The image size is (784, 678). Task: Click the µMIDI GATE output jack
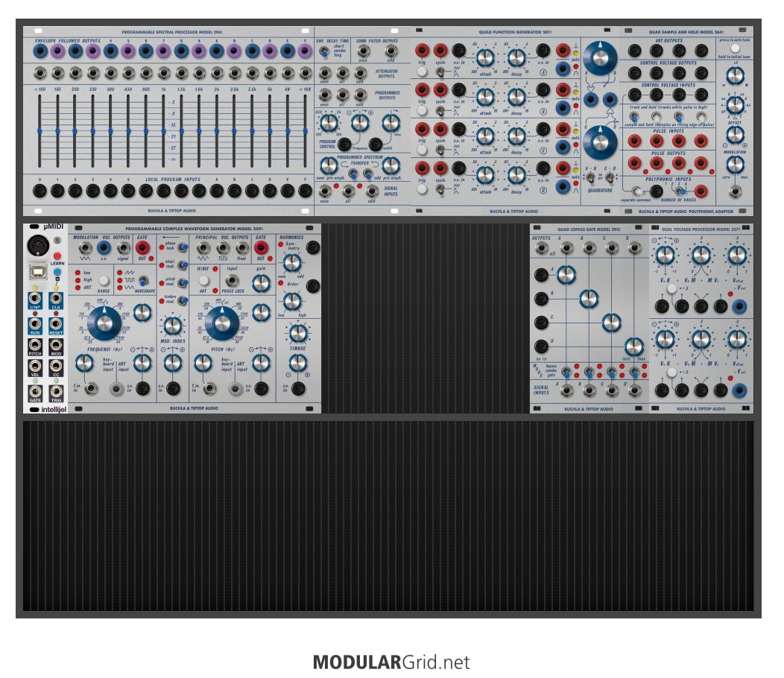[x=35, y=391]
